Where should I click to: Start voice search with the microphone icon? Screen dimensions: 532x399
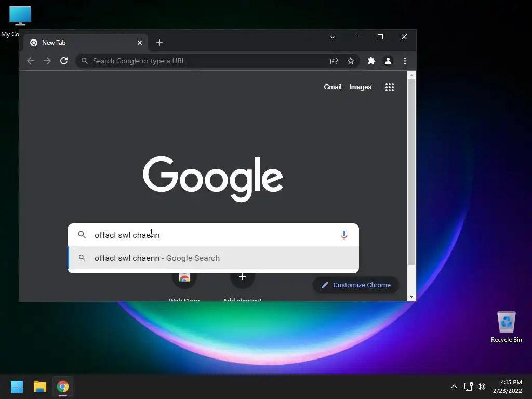tap(344, 235)
